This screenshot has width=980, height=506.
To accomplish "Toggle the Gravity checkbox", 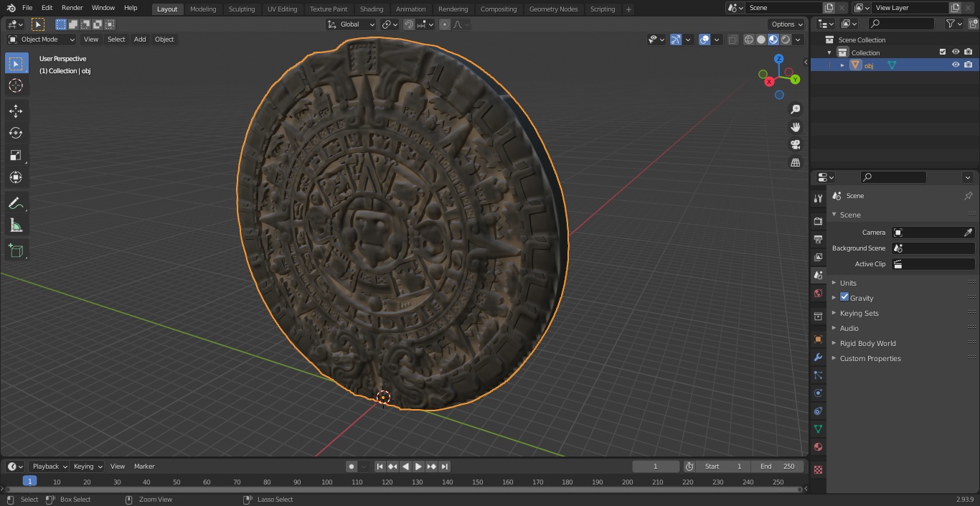I will click(844, 297).
